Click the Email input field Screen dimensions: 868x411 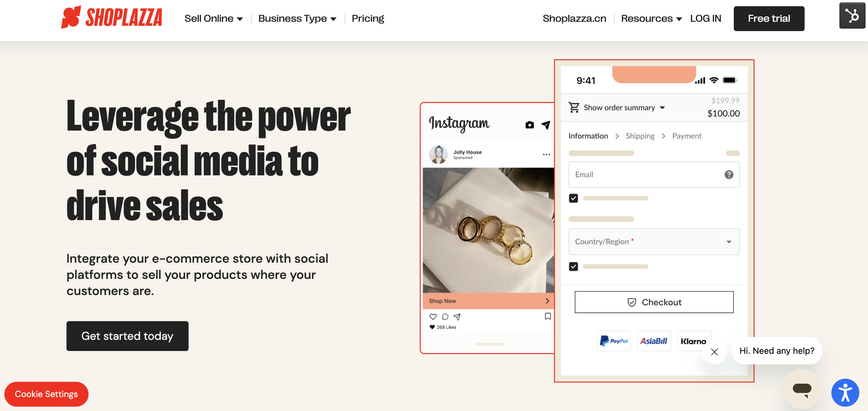pyautogui.click(x=640, y=175)
